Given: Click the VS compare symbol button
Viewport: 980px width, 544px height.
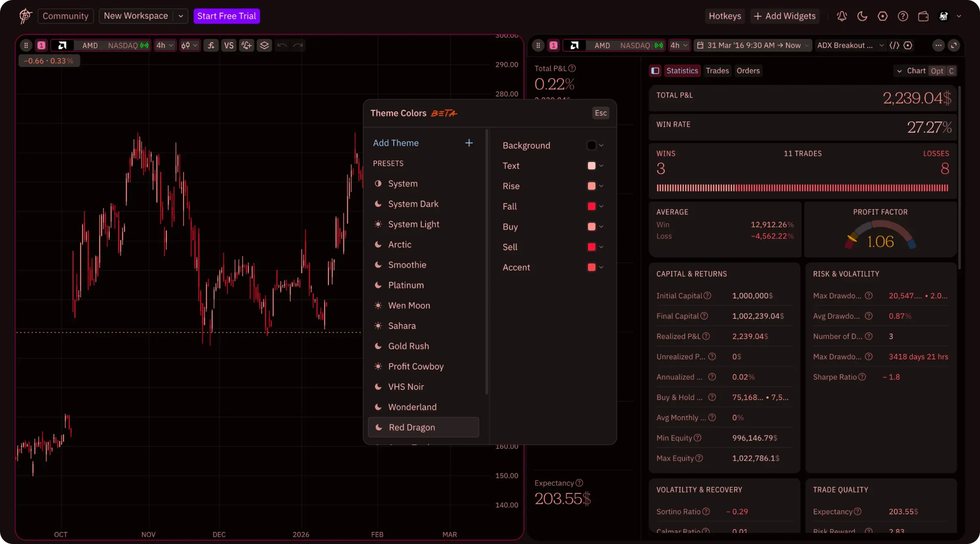Looking at the screenshot, I should pyautogui.click(x=229, y=45).
